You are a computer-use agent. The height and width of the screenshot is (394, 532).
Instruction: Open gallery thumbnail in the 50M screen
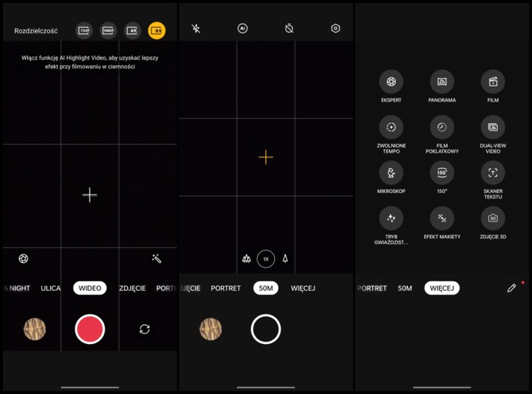coord(210,329)
